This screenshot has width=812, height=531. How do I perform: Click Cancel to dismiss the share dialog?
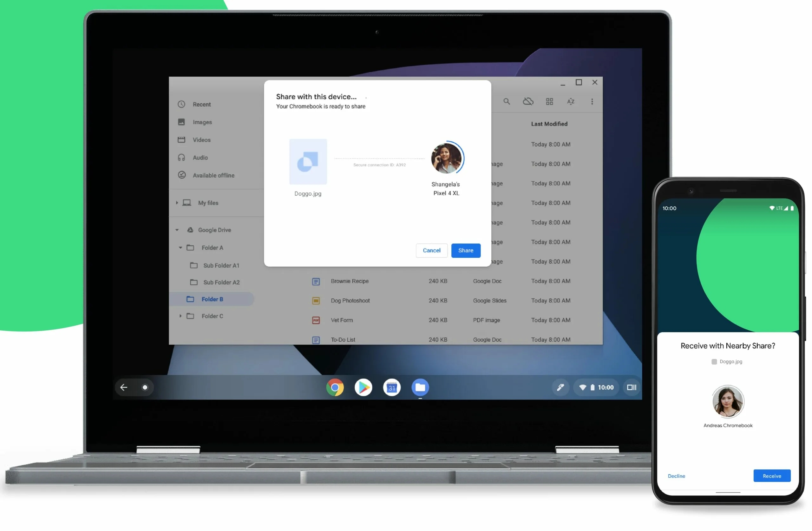tap(431, 250)
